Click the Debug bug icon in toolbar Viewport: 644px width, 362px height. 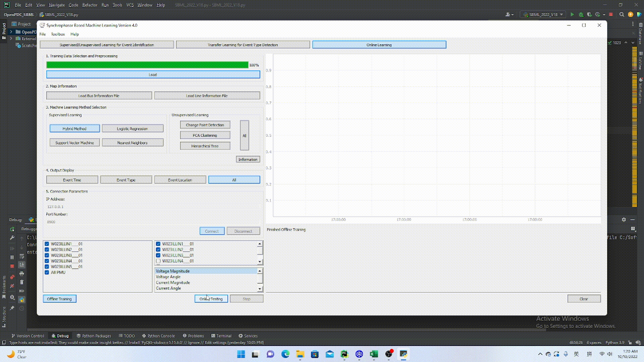pyautogui.click(x=581, y=14)
